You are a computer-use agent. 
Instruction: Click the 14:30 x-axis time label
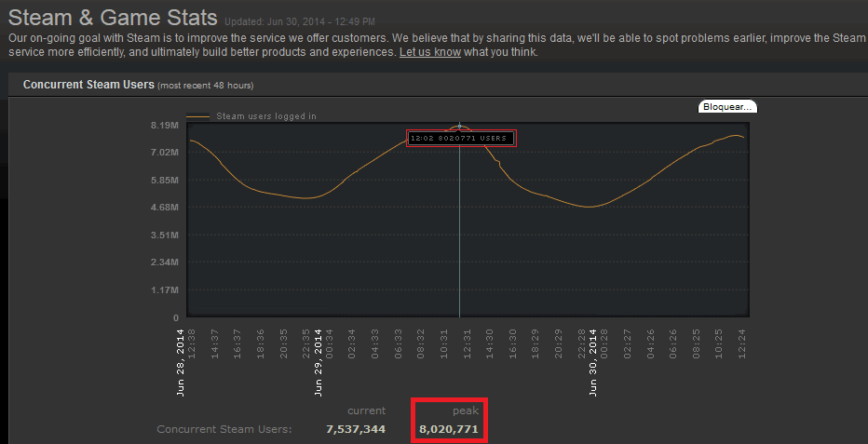tap(490, 343)
